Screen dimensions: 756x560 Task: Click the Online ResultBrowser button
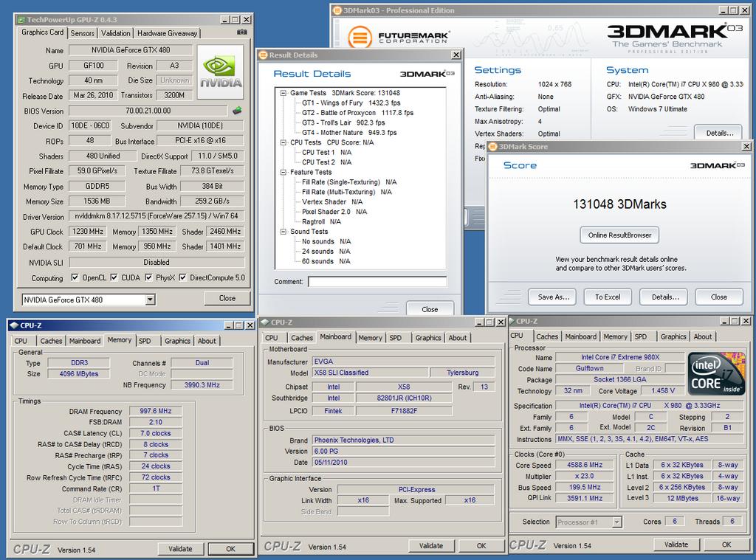click(619, 235)
